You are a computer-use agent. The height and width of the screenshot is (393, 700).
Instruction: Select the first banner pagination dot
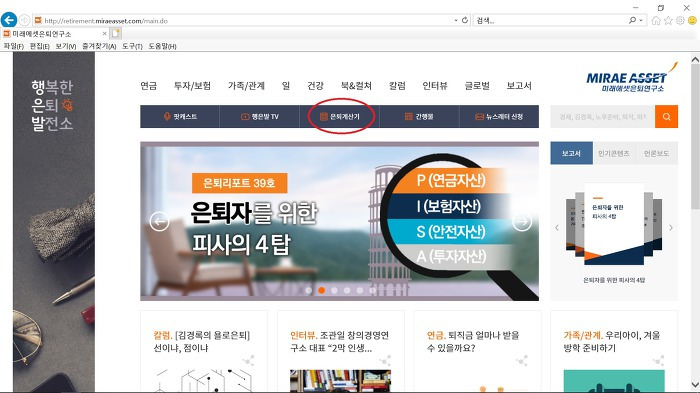(308, 290)
